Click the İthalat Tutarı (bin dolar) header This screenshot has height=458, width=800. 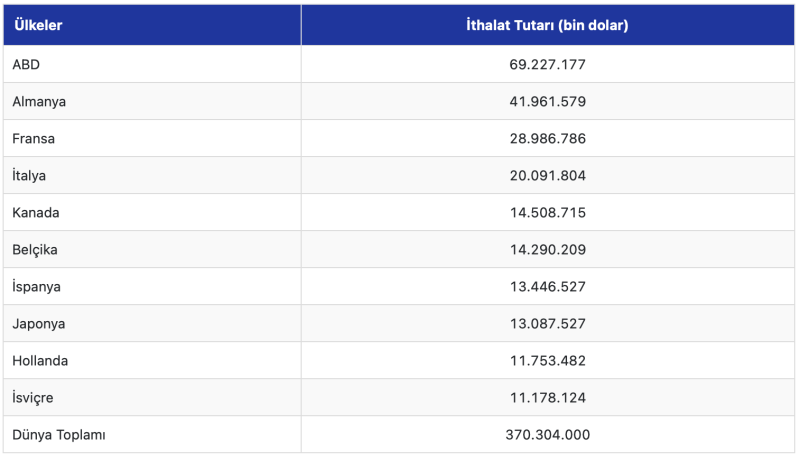pyautogui.click(x=547, y=25)
